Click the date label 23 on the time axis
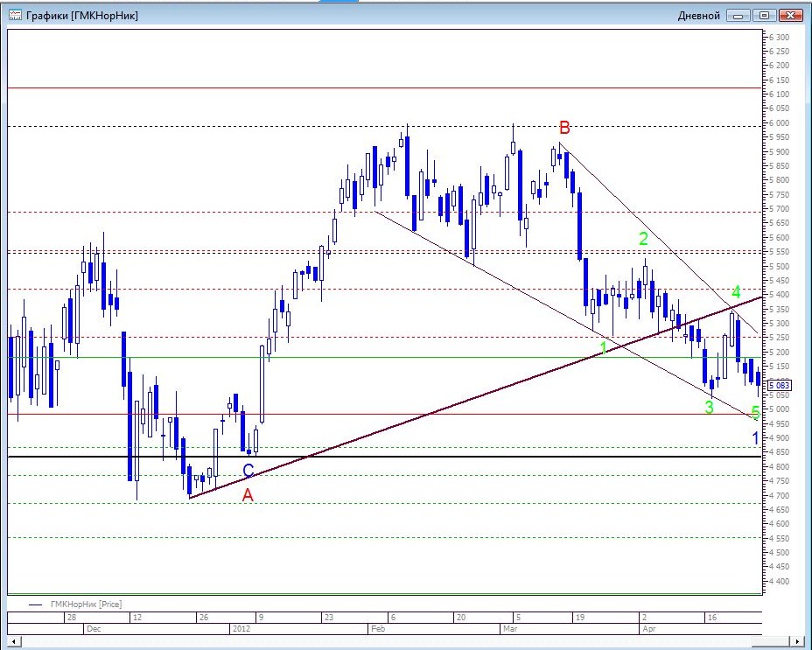This screenshot has height=650, width=812. (329, 618)
